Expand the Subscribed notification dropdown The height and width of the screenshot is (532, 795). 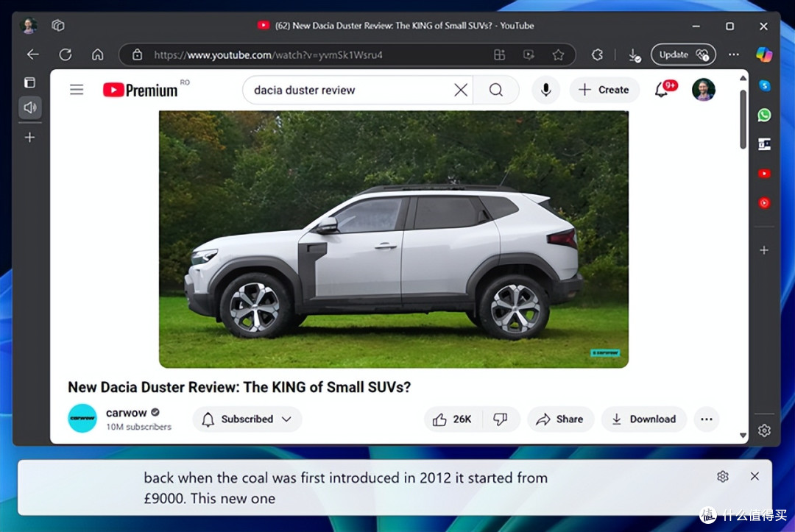point(247,419)
